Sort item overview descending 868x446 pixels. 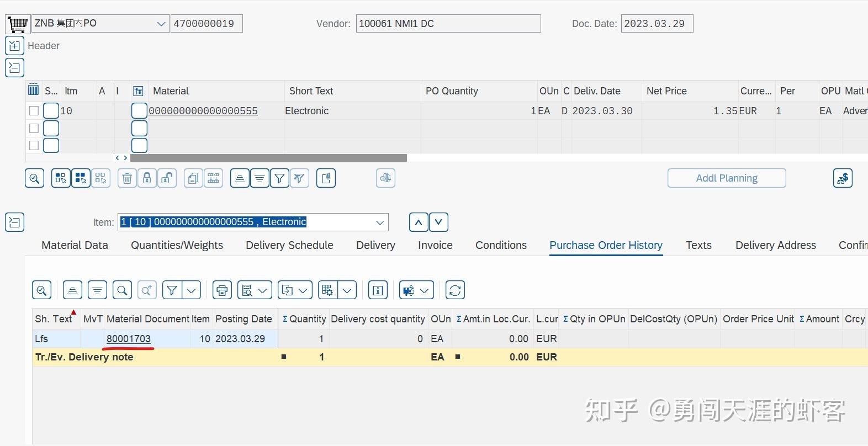click(260, 178)
